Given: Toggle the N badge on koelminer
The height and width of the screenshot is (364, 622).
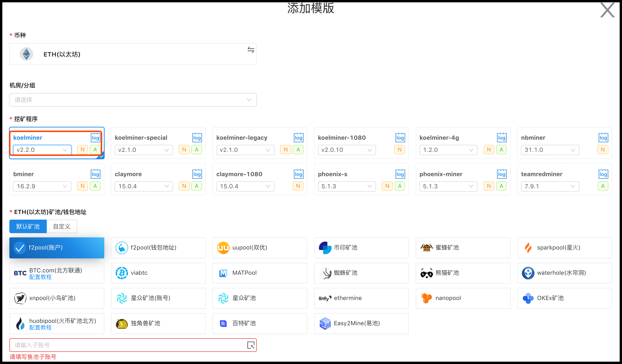Looking at the screenshot, I should coord(83,150).
